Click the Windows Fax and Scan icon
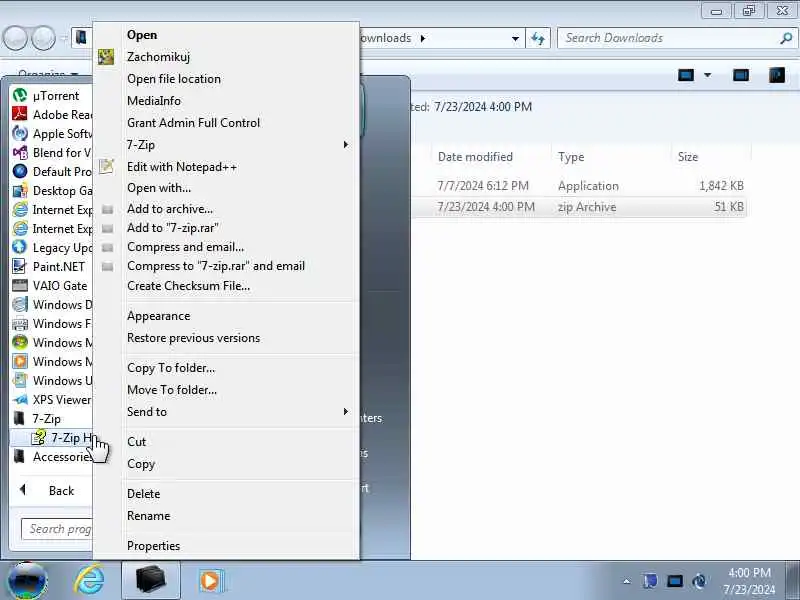 tap(20, 323)
